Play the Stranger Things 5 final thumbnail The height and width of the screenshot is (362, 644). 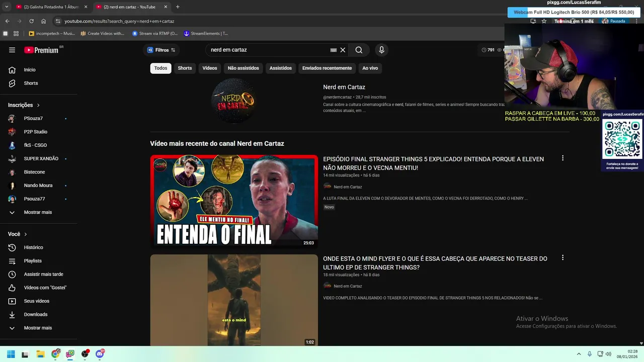coord(234,202)
